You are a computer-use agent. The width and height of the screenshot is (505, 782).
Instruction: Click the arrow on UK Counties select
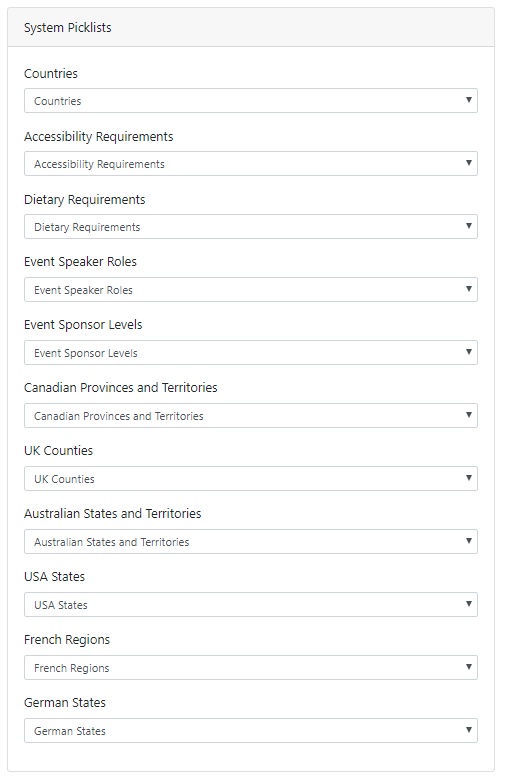click(469, 478)
